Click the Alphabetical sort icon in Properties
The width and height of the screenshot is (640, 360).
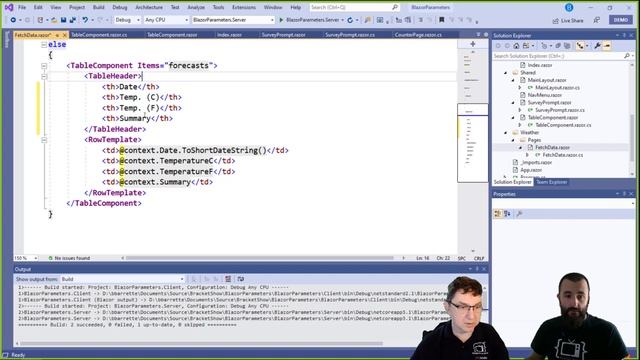(507, 214)
